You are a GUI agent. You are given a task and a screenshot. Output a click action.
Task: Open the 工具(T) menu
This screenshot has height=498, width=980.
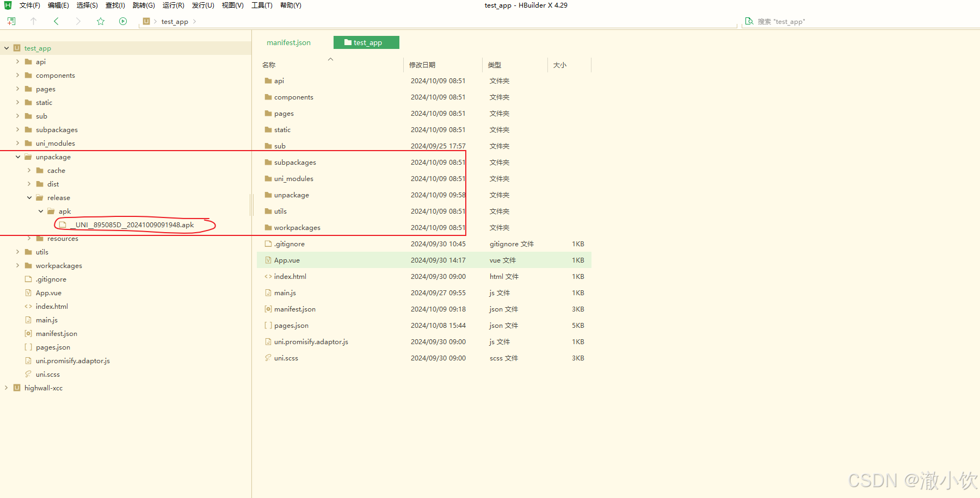[x=262, y=5]
